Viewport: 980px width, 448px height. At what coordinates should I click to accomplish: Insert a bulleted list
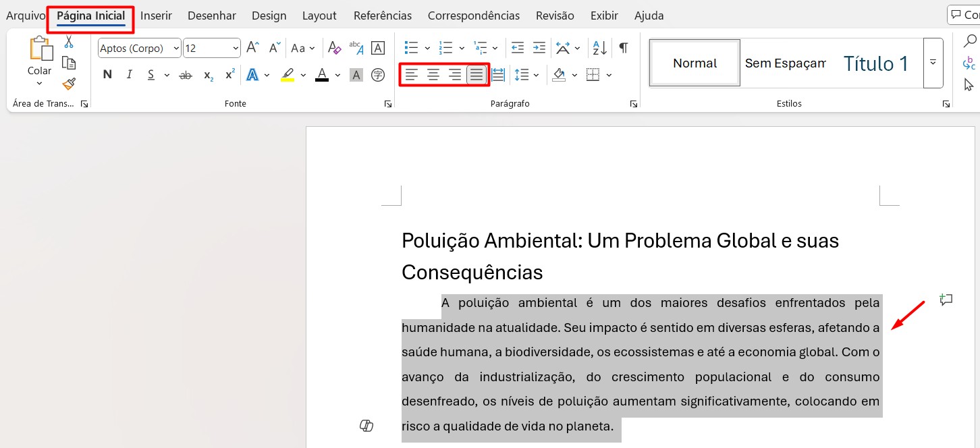click(x=411, y=48)
